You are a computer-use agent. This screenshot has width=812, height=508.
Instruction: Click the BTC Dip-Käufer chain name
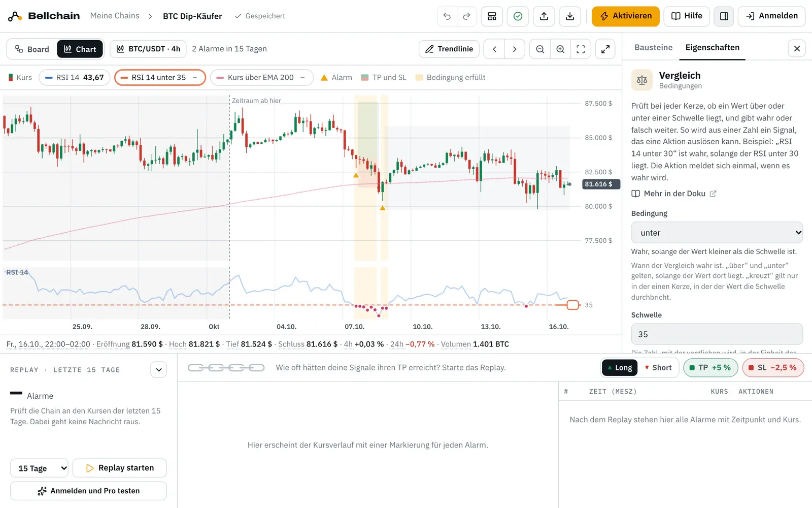(192, 16)
